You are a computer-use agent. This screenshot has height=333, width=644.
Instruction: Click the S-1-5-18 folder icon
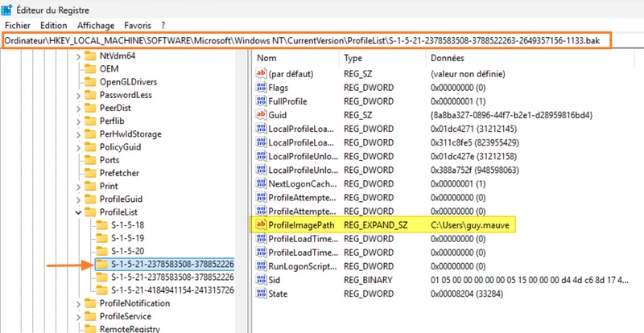pos(101,224)
